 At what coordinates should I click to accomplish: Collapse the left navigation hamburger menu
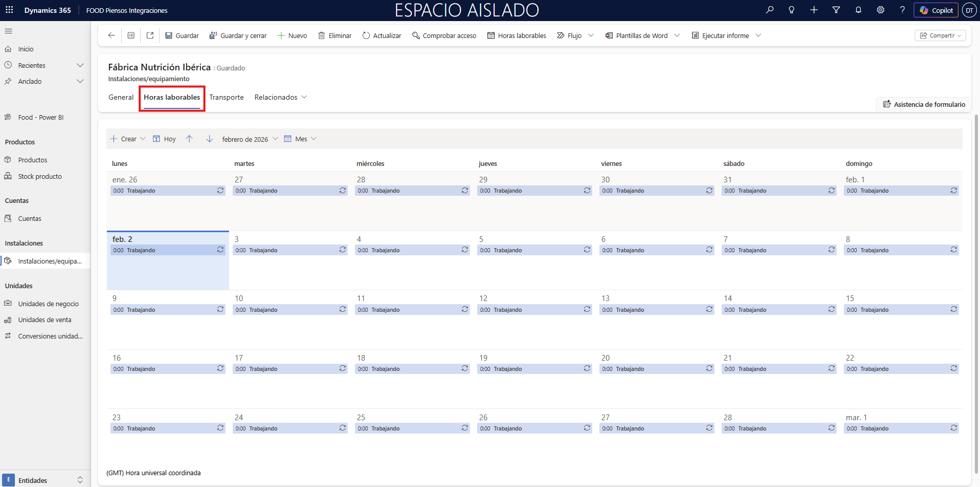pos(9,31)
